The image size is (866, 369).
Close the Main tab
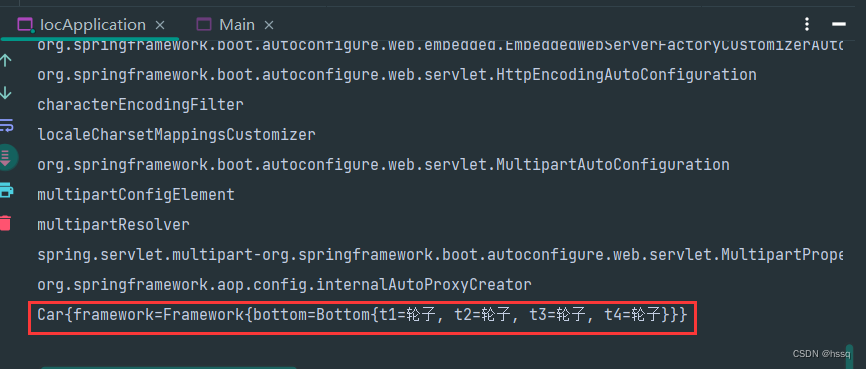point(268,25)
